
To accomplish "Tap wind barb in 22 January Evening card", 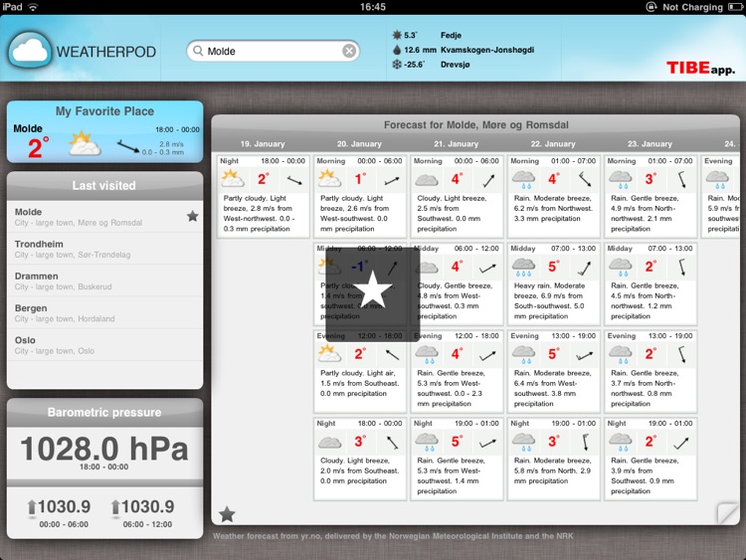I will (585, 355).
